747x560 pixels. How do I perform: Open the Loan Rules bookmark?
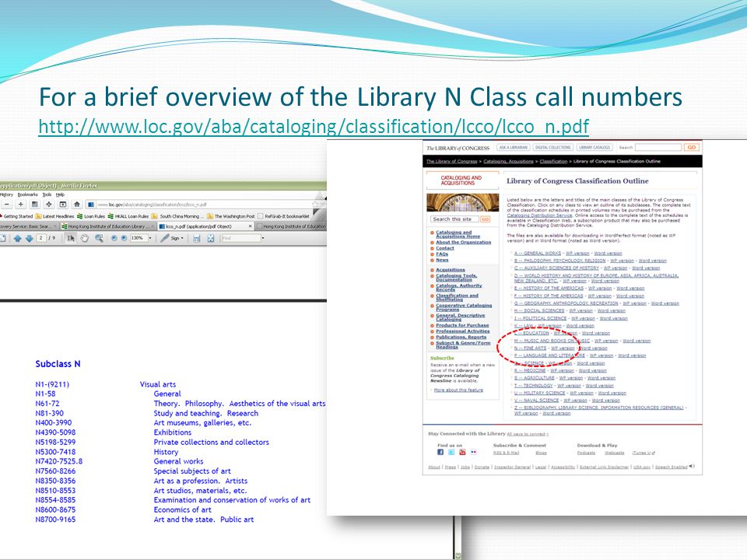90,216
